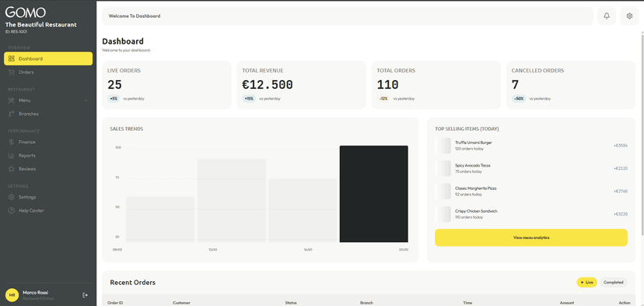644x306 pixels.
Task: Click the Total Orders value 110
Action: pyautogui.click(x=387, y=85)
